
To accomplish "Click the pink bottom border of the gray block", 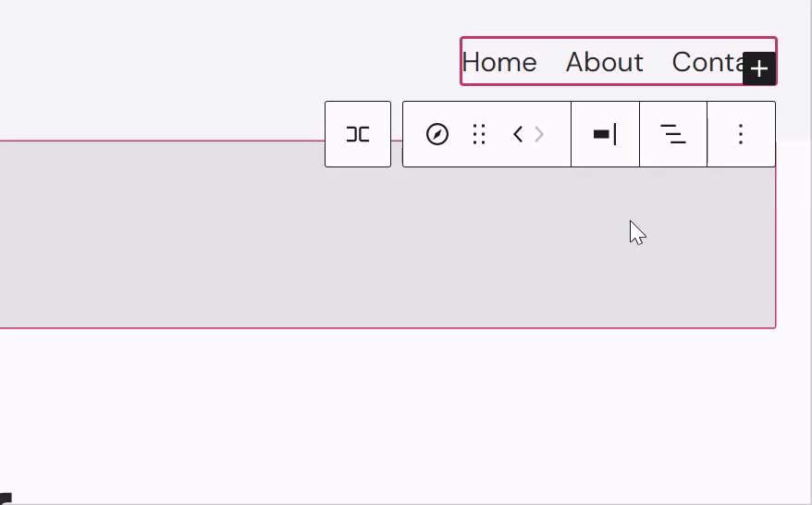I will [x=388, y=327].
